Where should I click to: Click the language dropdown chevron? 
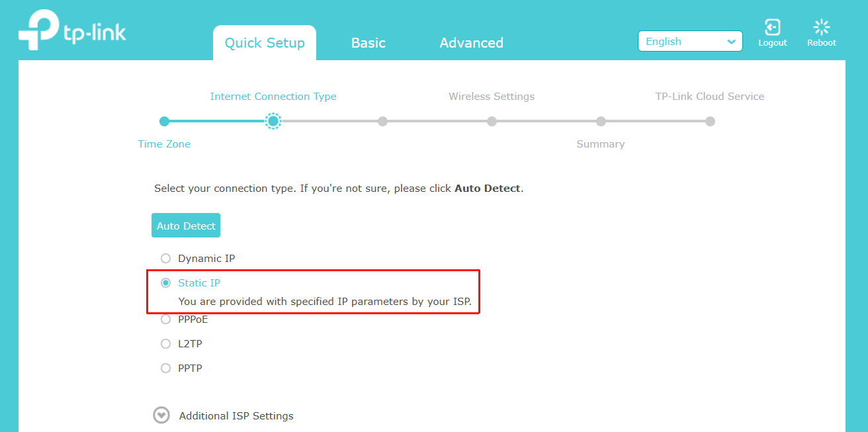(733, 41)
